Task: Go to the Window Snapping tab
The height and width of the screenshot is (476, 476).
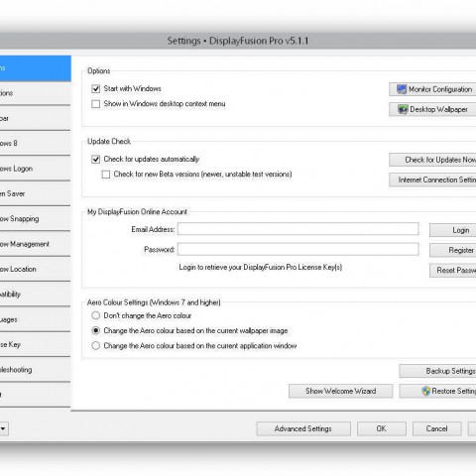Action: (36, 219)
